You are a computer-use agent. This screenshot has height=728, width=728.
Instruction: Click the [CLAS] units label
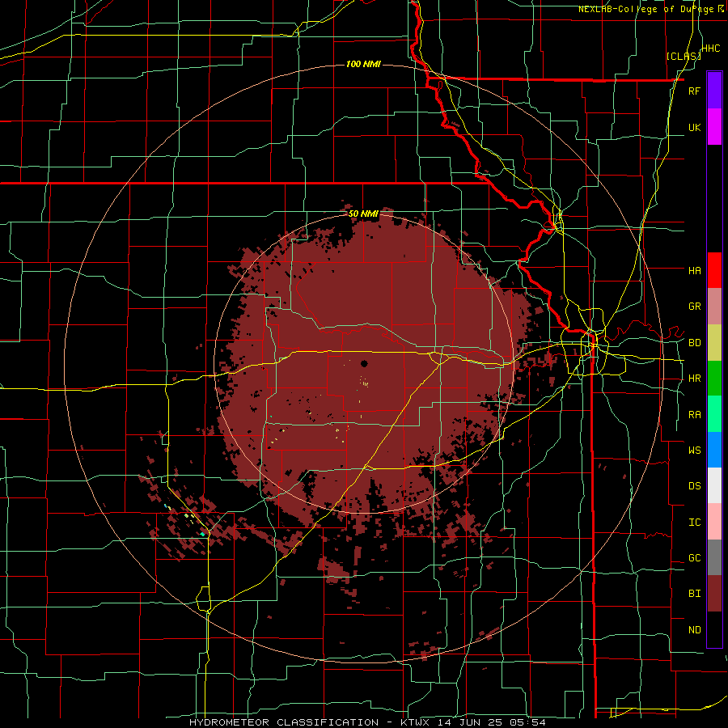684,56
